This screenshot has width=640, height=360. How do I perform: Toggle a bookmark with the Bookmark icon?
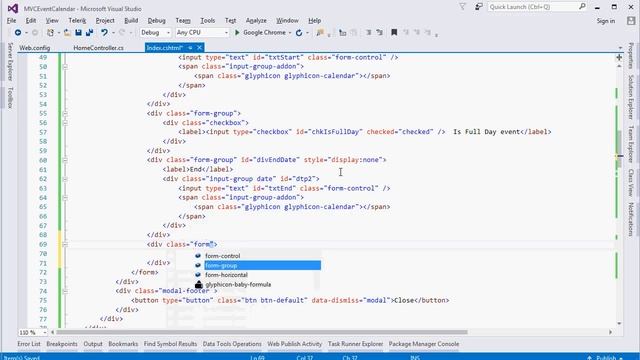pos(394,33)
